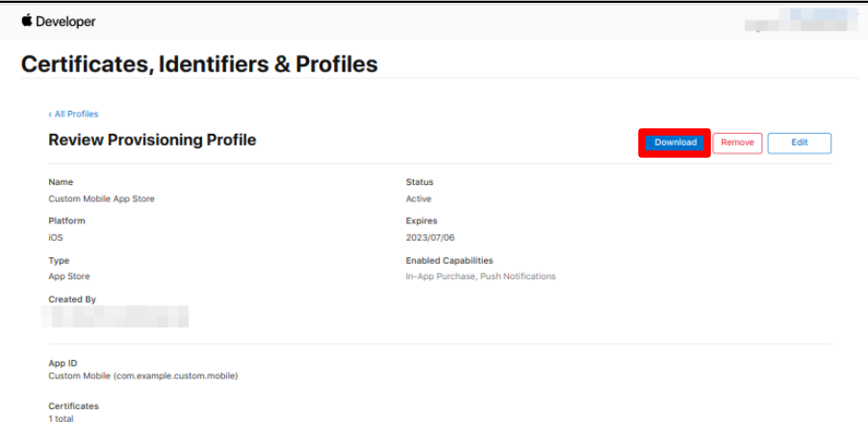Click the blurred account name at top right
Screen dimensions: 868x443
pos(801,20)
